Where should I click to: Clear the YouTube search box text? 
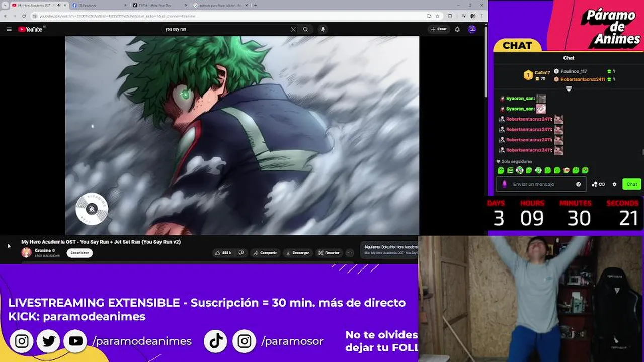tap(293, 29)
